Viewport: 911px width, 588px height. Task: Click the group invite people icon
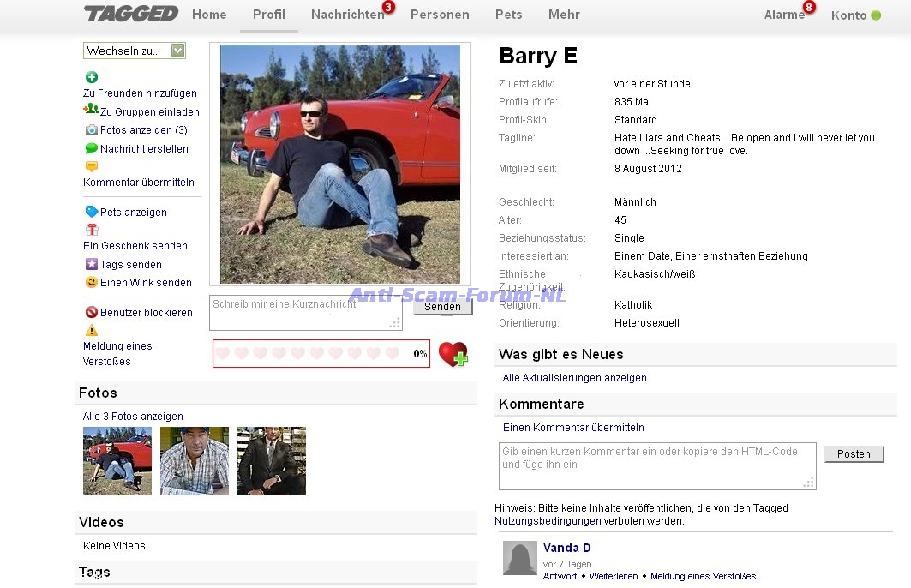point(91,110)
